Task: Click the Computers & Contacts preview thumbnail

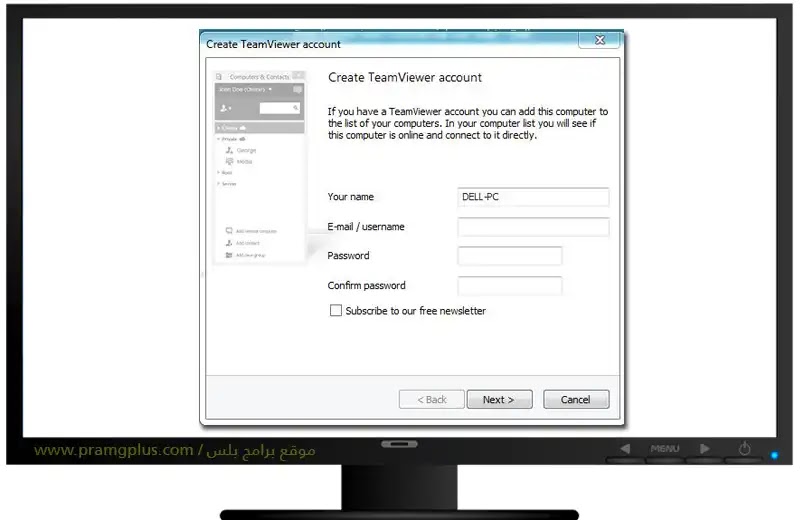Action: point(260,167)
